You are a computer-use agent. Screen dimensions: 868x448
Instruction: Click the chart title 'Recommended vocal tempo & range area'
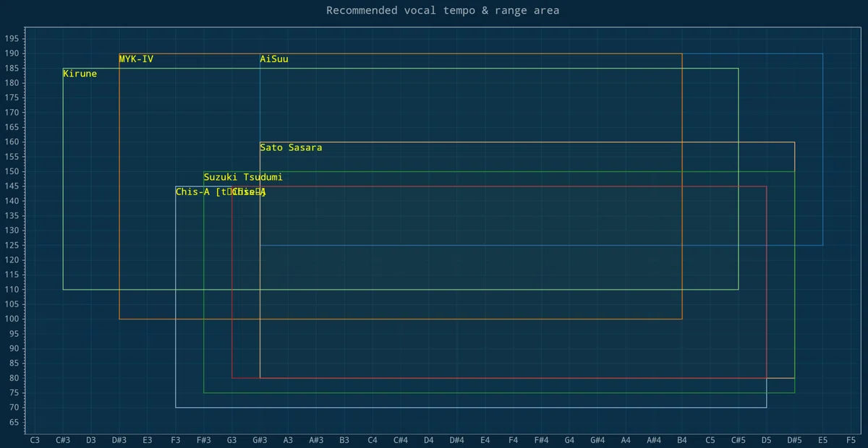(443, 10)
